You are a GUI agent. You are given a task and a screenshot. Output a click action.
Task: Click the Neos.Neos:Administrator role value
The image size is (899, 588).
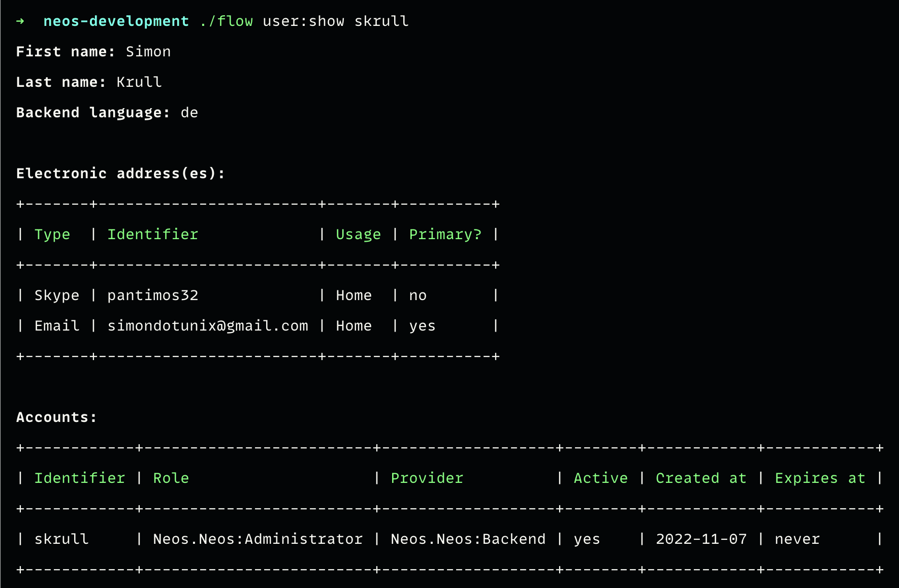pos(258,539)
